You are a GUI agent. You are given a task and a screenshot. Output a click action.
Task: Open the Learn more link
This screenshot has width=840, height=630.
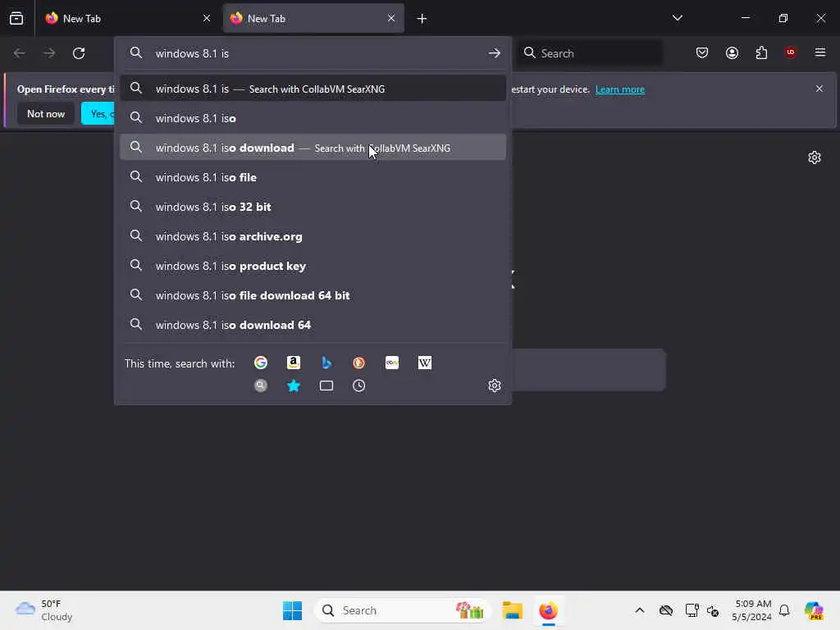tap(620, 89)
